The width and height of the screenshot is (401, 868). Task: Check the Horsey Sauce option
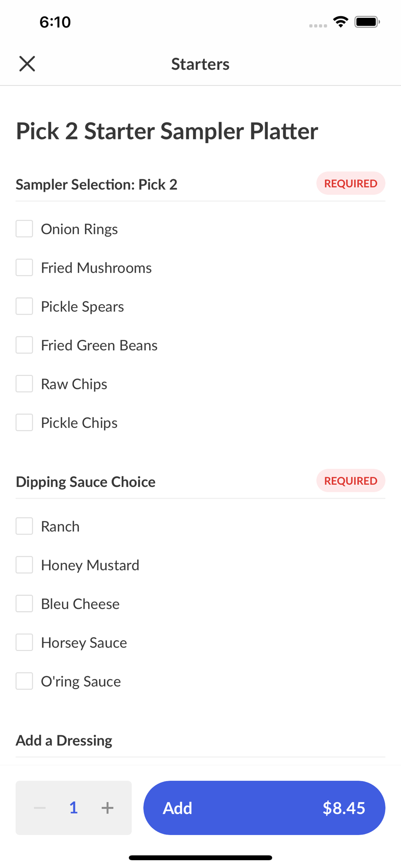[x=24, y=642]
